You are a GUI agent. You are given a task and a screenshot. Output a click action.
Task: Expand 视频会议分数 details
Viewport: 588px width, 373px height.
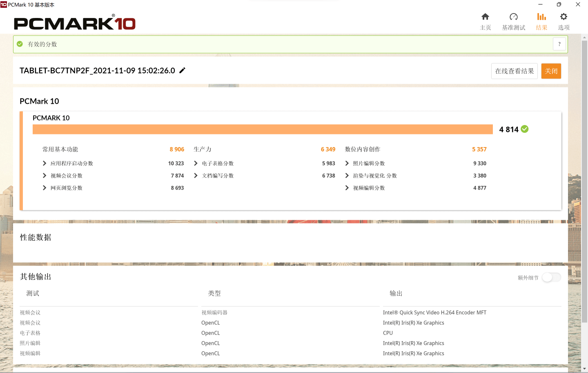[45, 176]
